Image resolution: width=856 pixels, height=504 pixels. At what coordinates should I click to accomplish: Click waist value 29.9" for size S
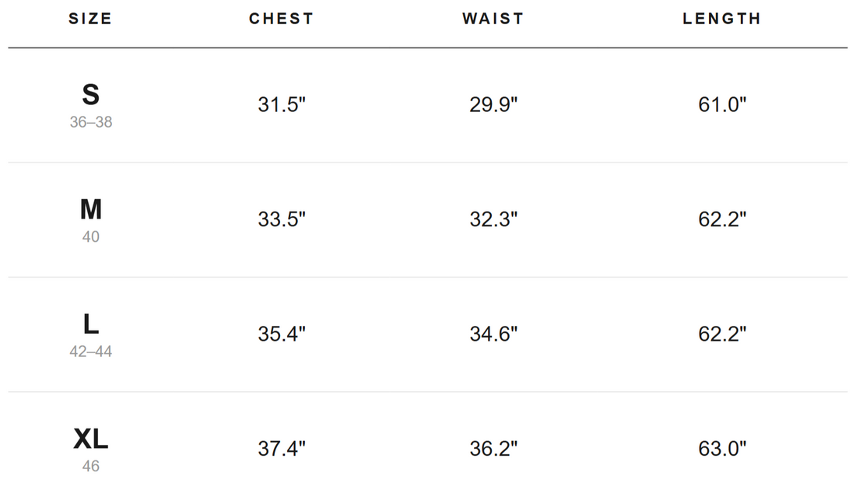[493, 104]
